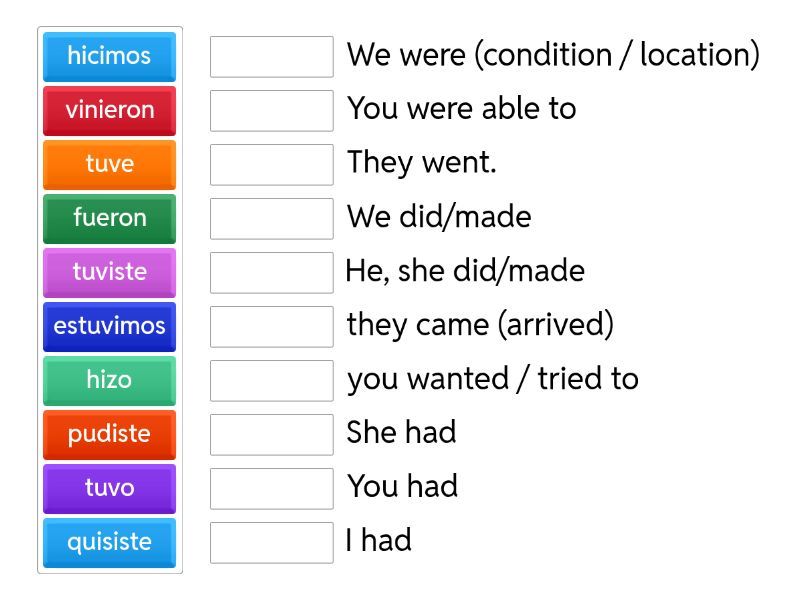This screenshot has height=600, width=800.
Task: Click box next to 'you wanted / tried to'
Action: [x=271, y=380]
